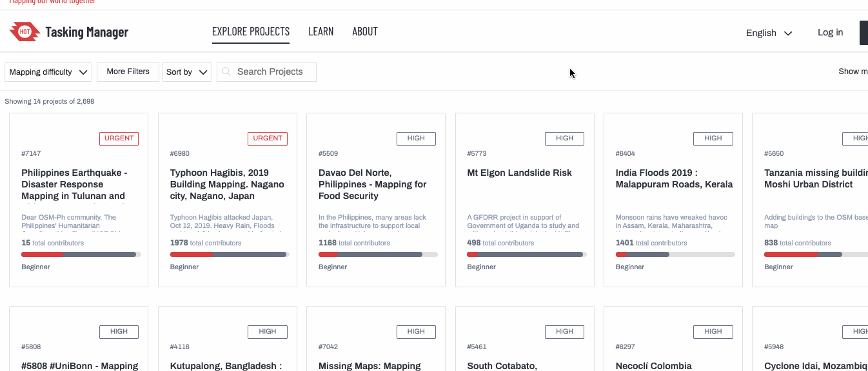
Task: Click progress bar of Davao Del Norte project
Action: click(x=378, y=254)
